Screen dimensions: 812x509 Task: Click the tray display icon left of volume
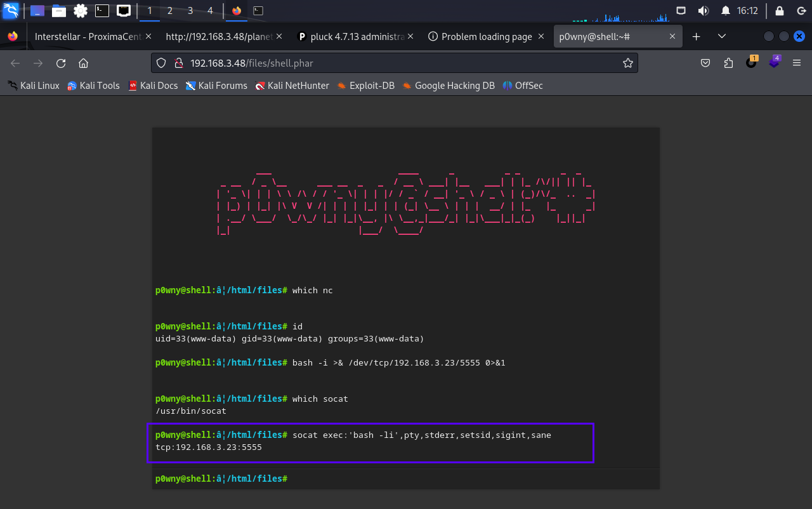[681, 11]
